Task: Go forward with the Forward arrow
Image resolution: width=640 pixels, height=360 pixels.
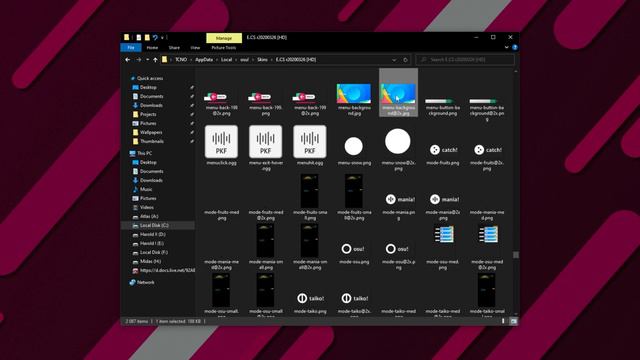Action: [x=139, y=60]
